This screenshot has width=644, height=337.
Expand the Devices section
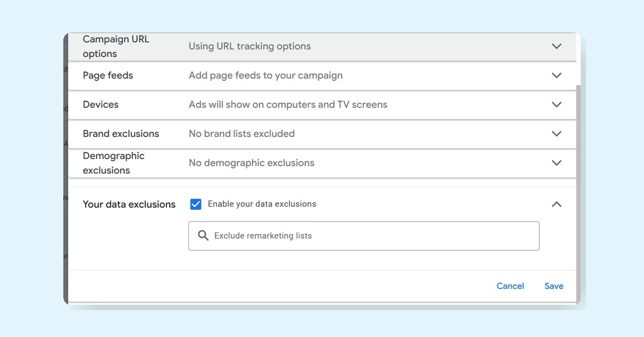(557, 104)
